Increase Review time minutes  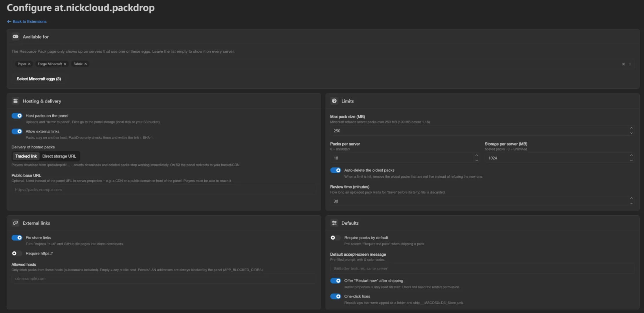point(631,199)
